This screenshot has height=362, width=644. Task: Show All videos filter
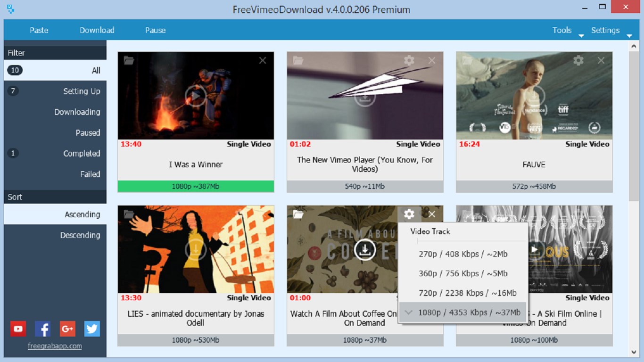(55, 70)
